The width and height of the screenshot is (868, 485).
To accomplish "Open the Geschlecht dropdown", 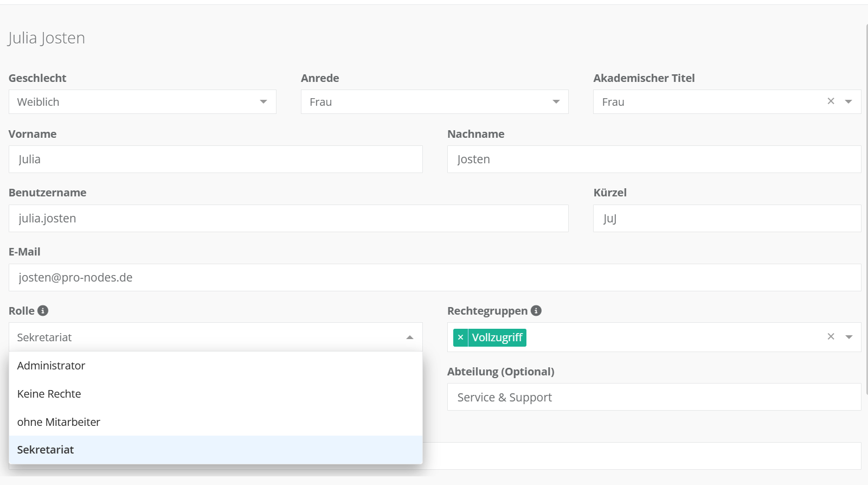I will 263,102.
